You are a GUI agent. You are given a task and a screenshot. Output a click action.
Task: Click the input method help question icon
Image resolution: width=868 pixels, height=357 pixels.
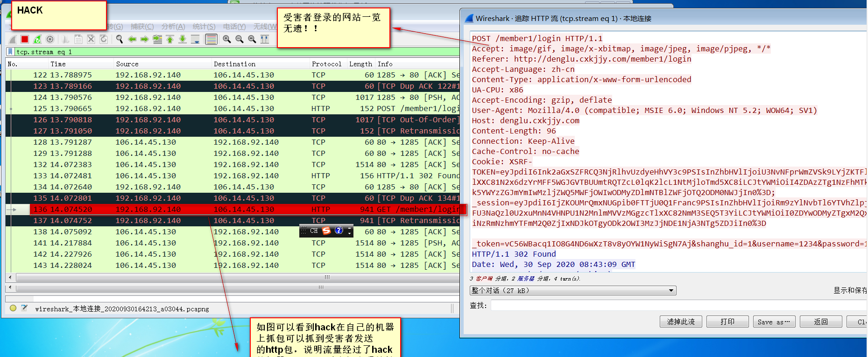pos(339,230)
